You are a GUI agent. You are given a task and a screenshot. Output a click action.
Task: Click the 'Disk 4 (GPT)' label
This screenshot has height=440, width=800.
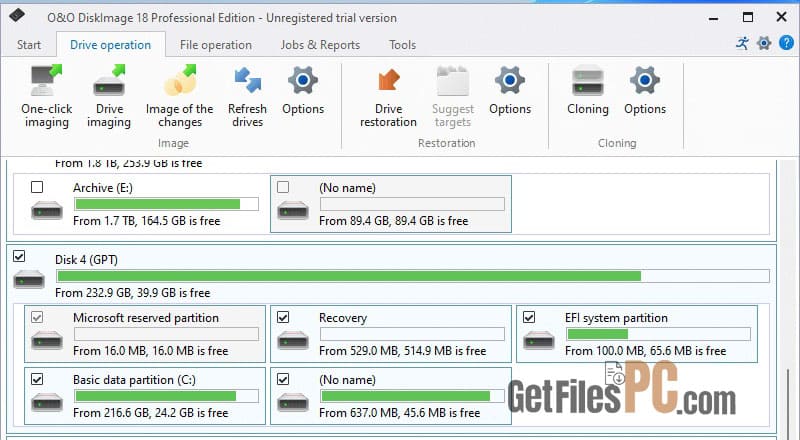click(x=86, y=260)
